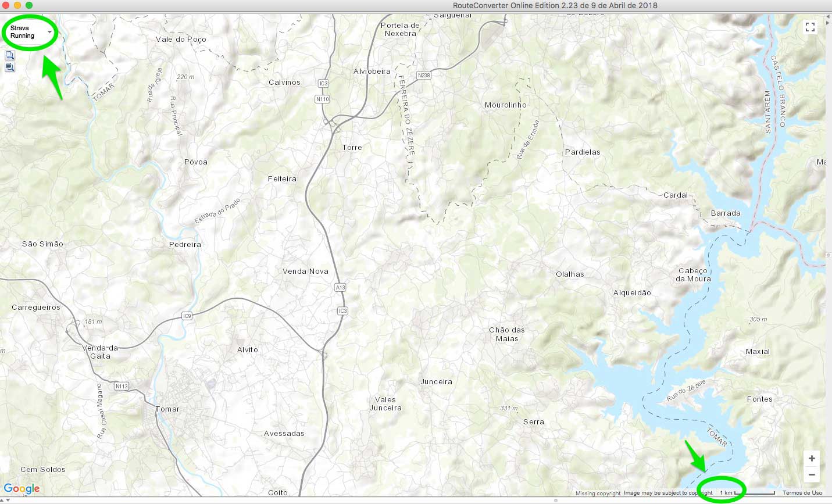Zoom in with the plus button

pos(812,458)
